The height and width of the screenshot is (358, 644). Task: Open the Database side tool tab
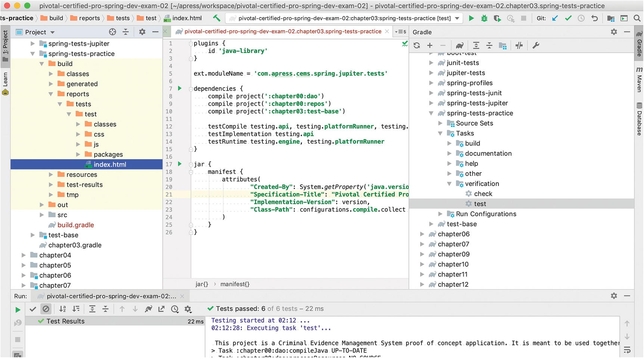tap(639, 119)
